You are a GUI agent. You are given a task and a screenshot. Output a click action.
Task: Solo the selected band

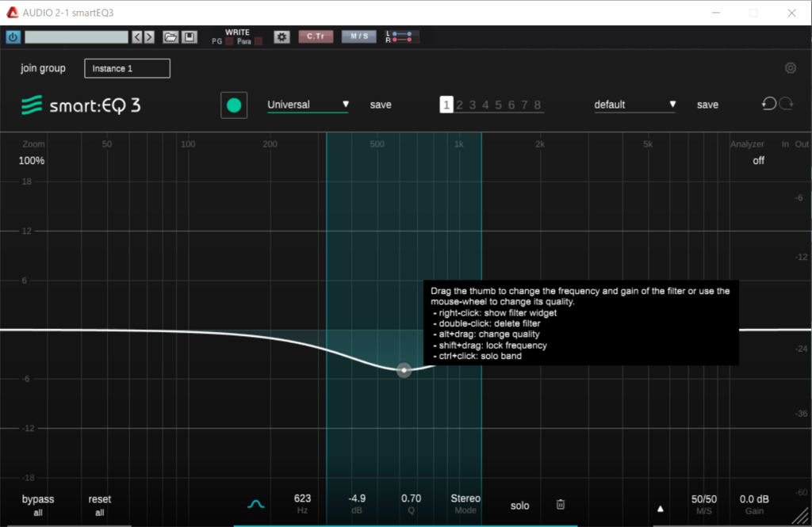pos(520,506)
